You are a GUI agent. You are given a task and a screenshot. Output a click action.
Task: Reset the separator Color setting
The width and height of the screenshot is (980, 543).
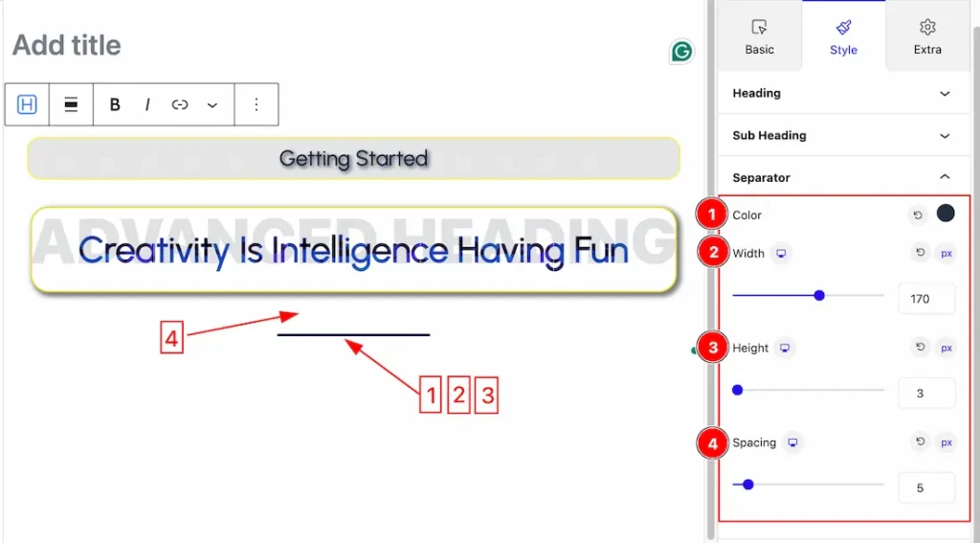pos(918,215)
